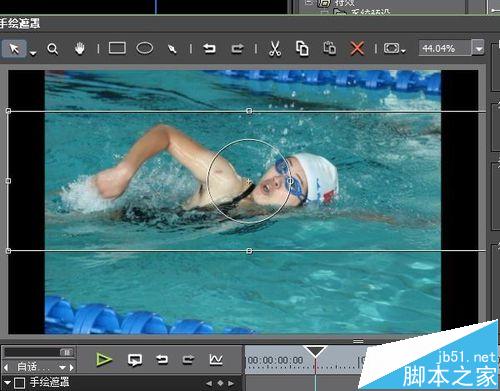Viewport: 500px width, 391px height.
Task: Activate the zoom magnifier tool
Action: [x=52, y=49]
